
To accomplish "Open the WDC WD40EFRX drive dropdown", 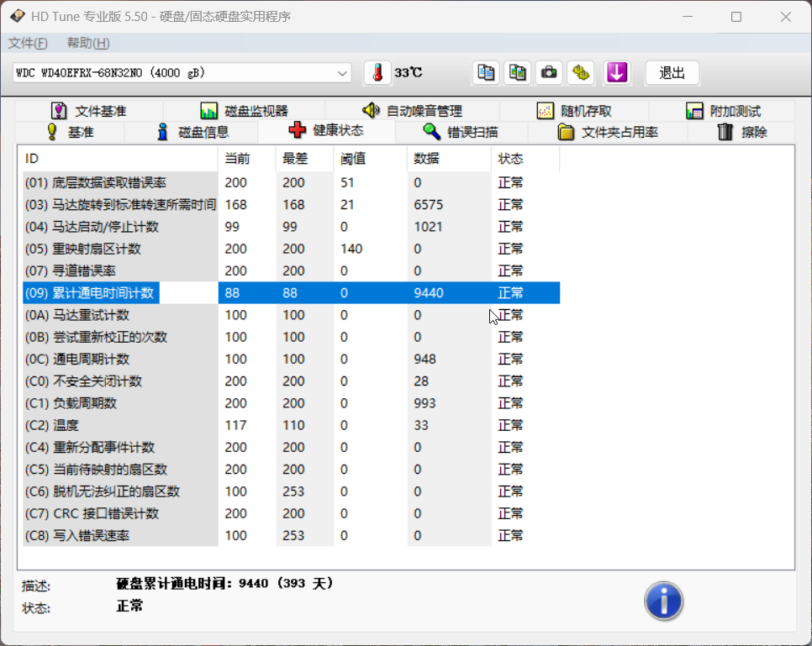I will [x=182, y=73].
